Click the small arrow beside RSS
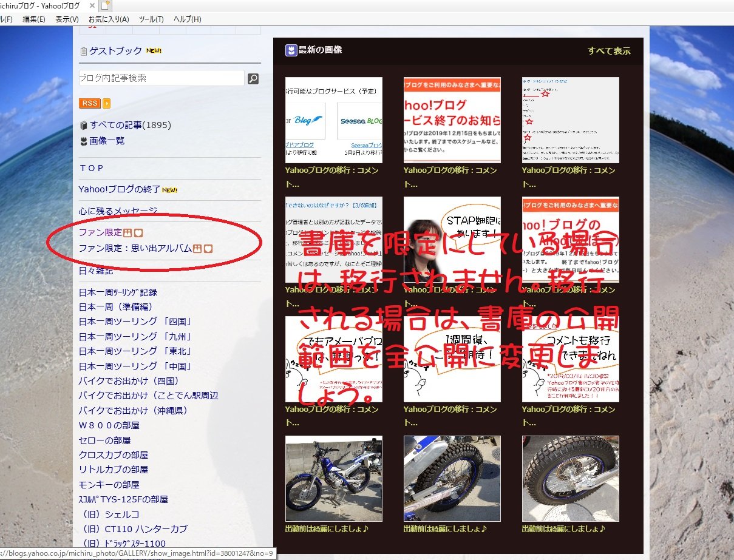Viewport: 734px width, 560px height. (x=106, y=103)
